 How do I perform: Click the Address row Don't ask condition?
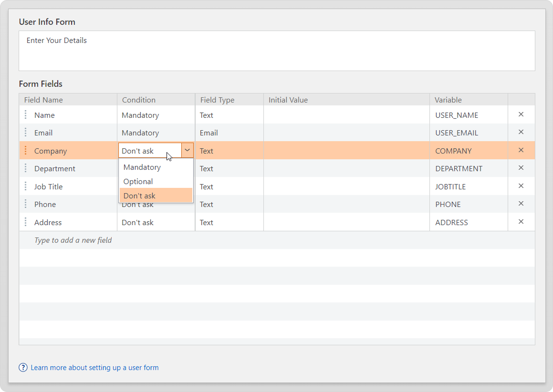(x=156, y=222)
